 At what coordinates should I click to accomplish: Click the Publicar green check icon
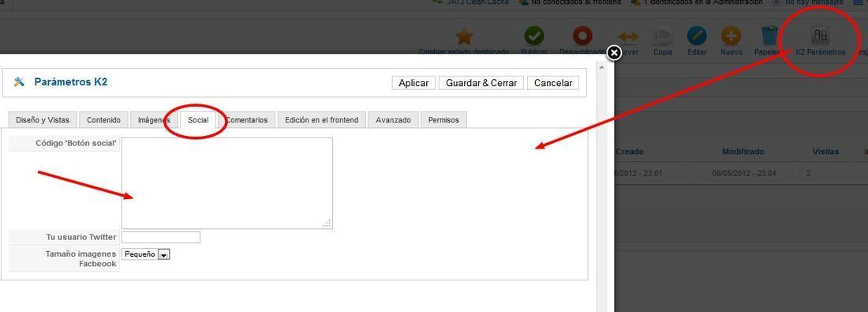click(x=533, y=36)
